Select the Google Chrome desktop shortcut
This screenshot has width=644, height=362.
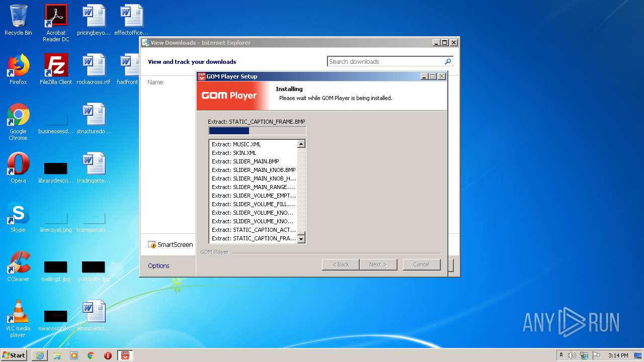18,122
